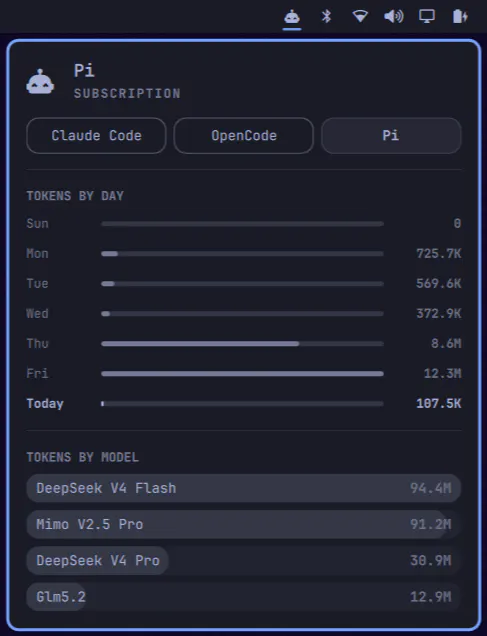The height and width of the screenshot is (636, 487).
Task: Select the Glm5.2 model row
Action: click(244, 597)
